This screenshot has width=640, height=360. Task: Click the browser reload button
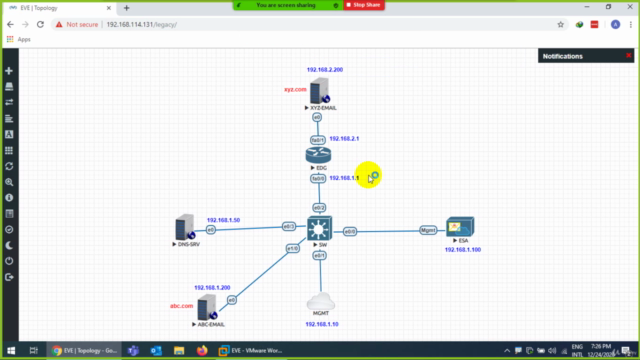tap(40, 24)
